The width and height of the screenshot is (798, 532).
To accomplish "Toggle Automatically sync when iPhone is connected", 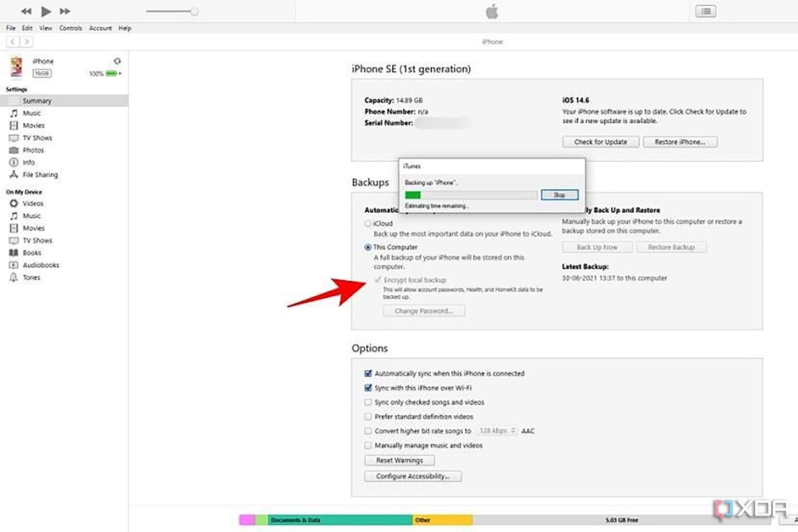I will click(x=368, y=374).
